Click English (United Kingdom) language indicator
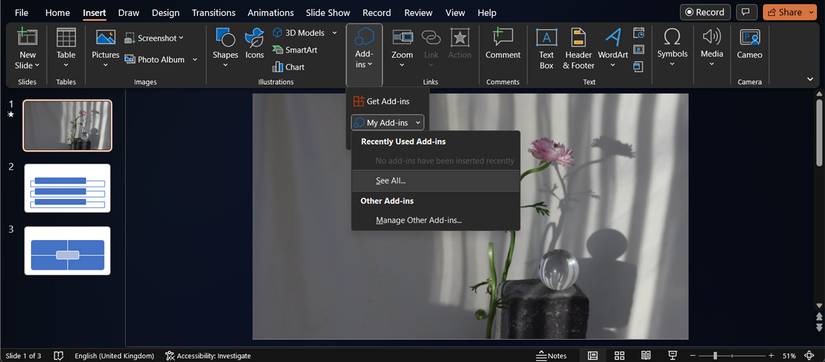The width and height of the screenshot is (825, 362). [x=114, y=356]
